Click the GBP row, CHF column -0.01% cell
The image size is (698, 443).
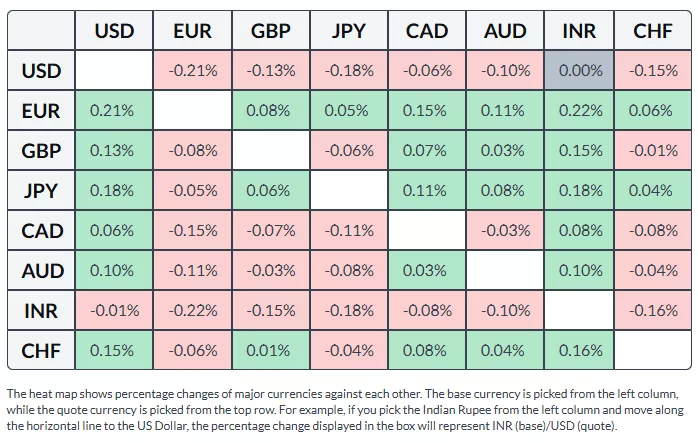(x=653, y=151)
